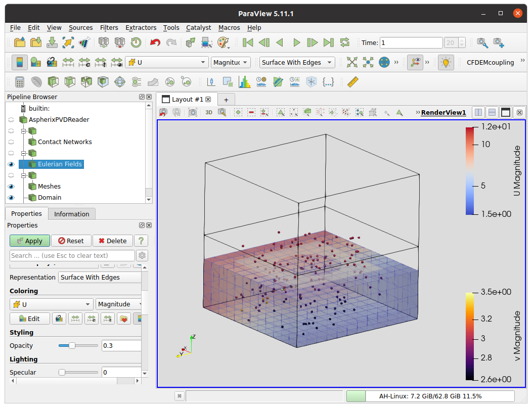Toggle light kit bulb icon

(x=446, y=62)
